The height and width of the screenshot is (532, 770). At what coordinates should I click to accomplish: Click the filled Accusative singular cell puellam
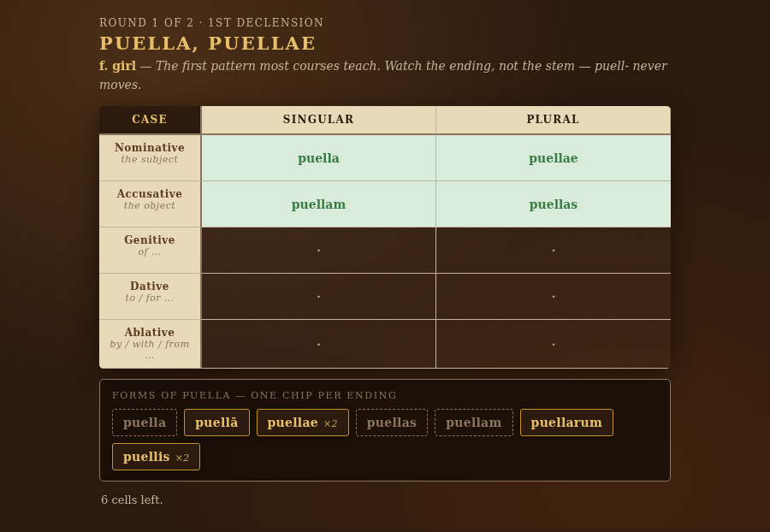click(319, 204)
